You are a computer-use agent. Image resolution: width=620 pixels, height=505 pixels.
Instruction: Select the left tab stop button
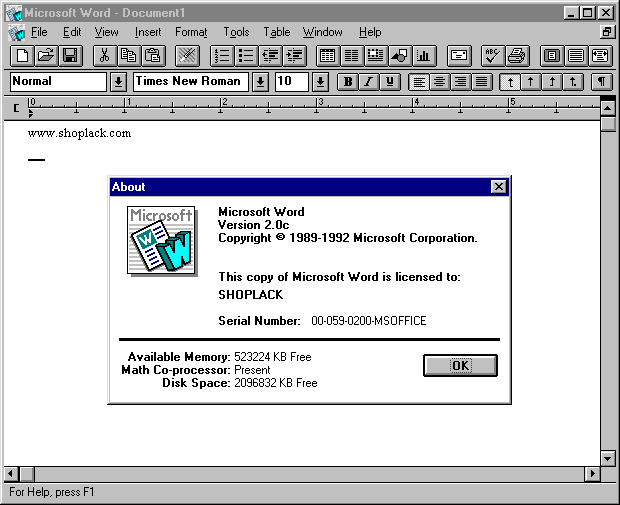(x=510, y=82)
